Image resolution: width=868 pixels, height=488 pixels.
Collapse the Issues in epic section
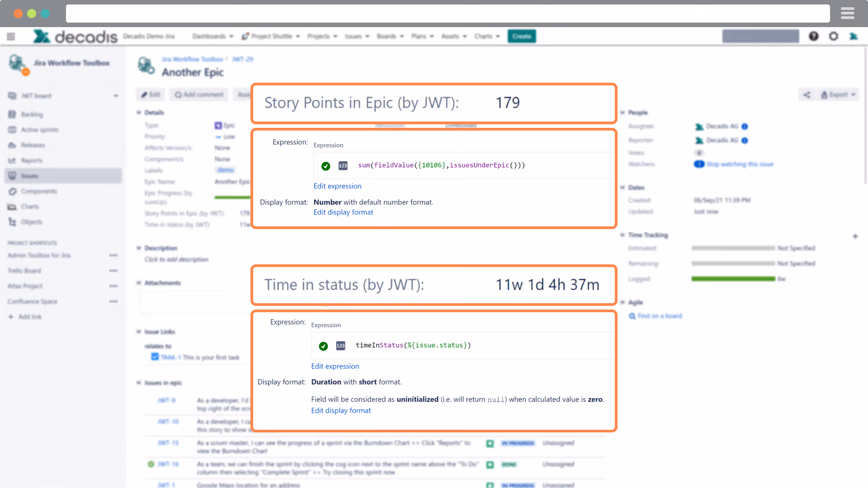click(x=139, y=383)
